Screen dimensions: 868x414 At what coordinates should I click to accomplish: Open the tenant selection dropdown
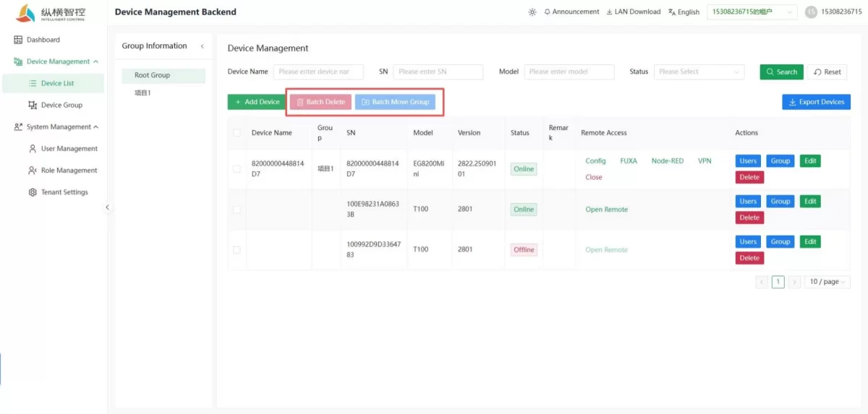point(752,12)
